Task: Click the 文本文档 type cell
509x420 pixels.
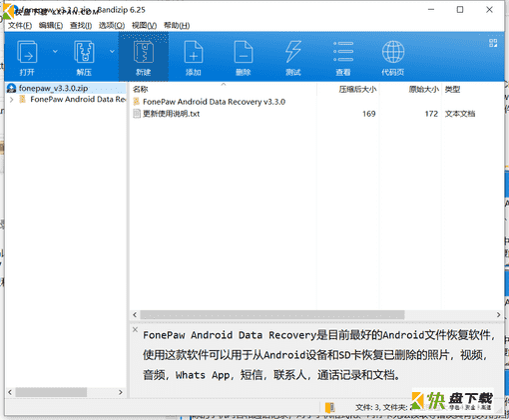Action: [460, 114]
